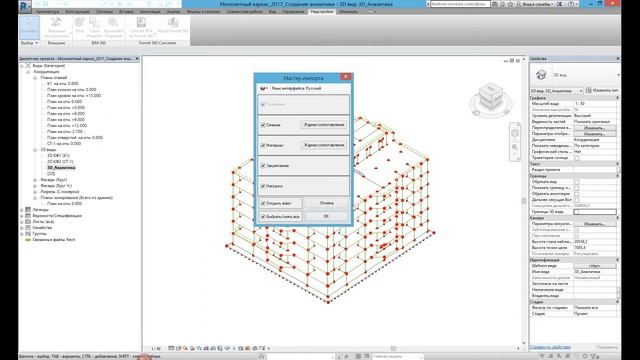Collapse the Планы этажей tree node
Viewport: 640px width, 360px height.
[35, 78]
